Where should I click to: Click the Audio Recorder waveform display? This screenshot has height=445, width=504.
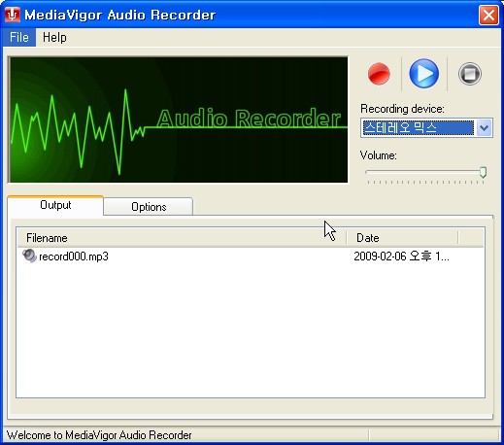(178, 120)
